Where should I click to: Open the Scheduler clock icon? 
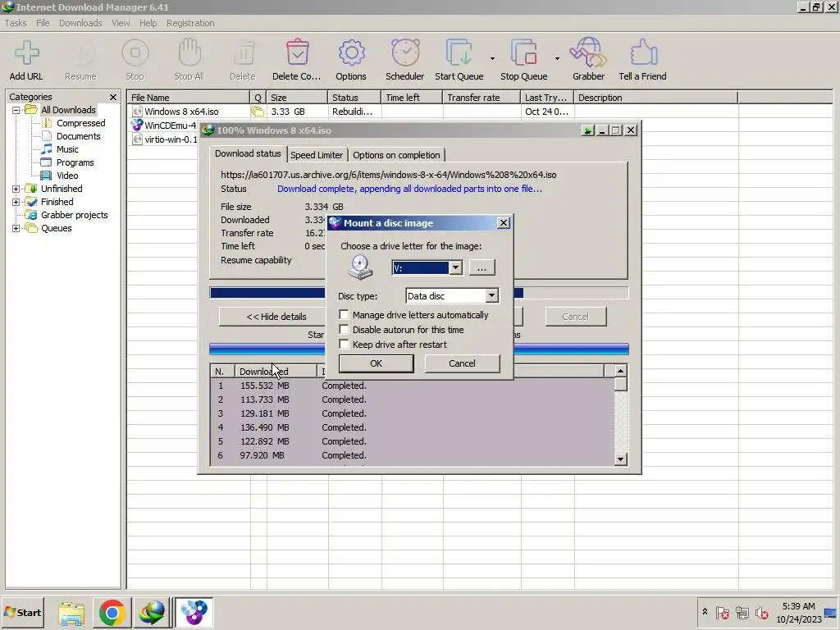coord(405,52)
